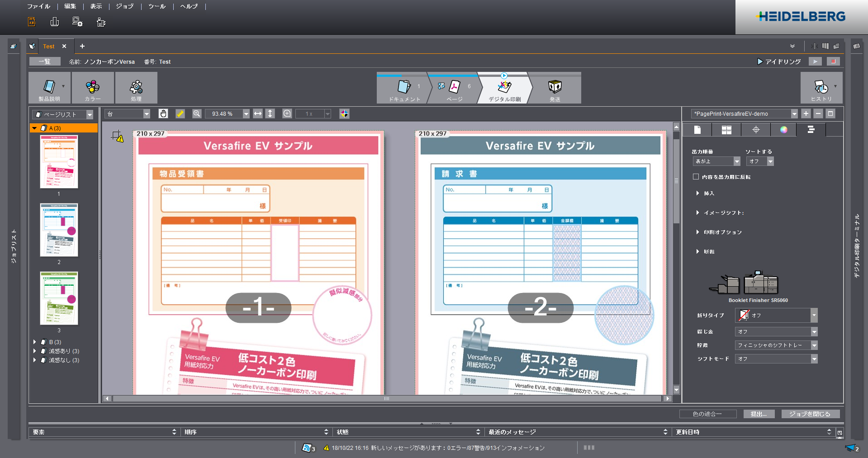Screen dimensions: 868x458
Task: Open the ファイル menu
Action: coord(39,6)
